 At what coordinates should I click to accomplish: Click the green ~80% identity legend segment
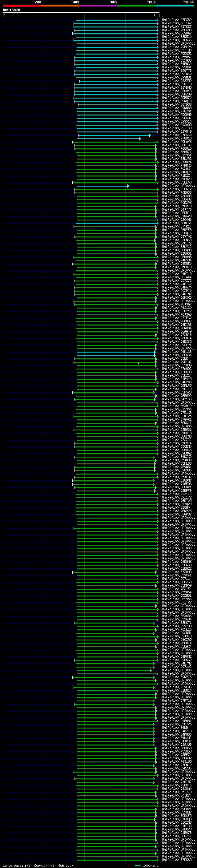pos(137,6)
